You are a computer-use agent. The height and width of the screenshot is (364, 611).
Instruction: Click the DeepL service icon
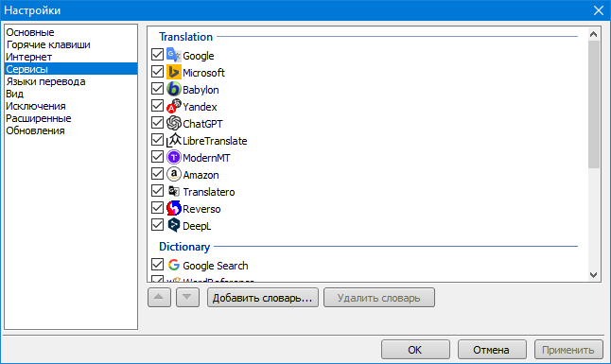pos(174,225)
